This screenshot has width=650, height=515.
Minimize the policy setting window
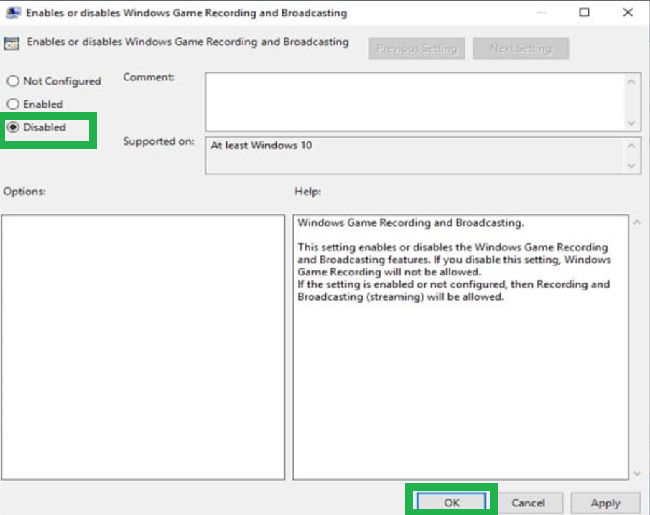coord(541,12)
